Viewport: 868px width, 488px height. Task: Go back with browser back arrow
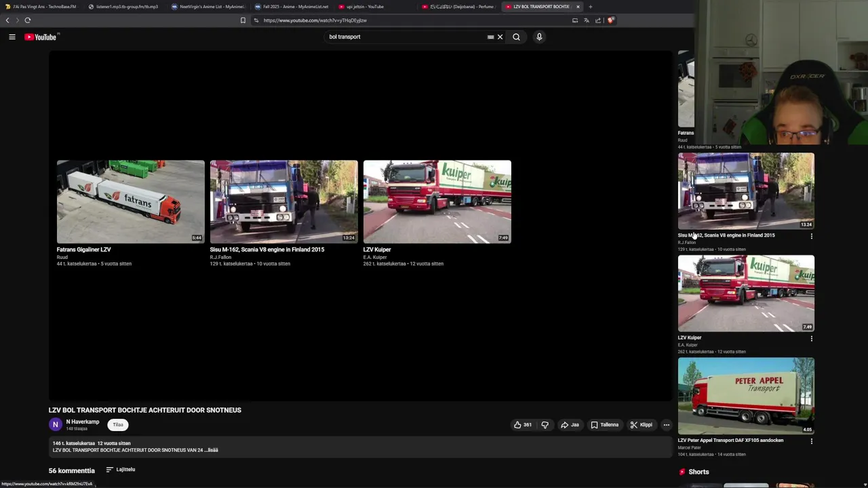7,20
